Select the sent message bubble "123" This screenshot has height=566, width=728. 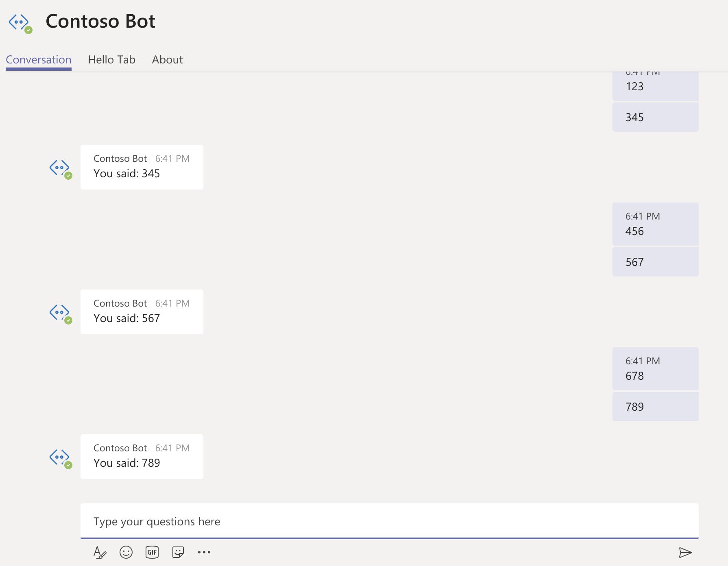click(x=655, y=86)
